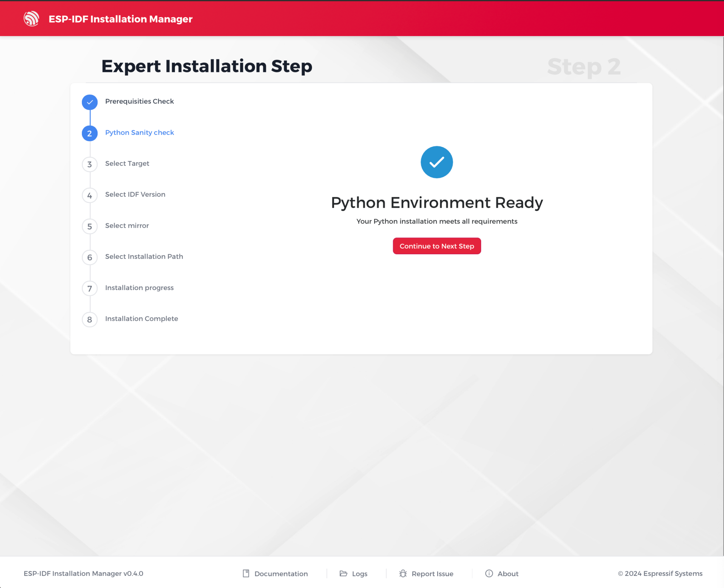Image resolution: width=724 pixels, height=588 pixels.
Task: Click the Report Issue bug icon
Action: coord(403,573)
